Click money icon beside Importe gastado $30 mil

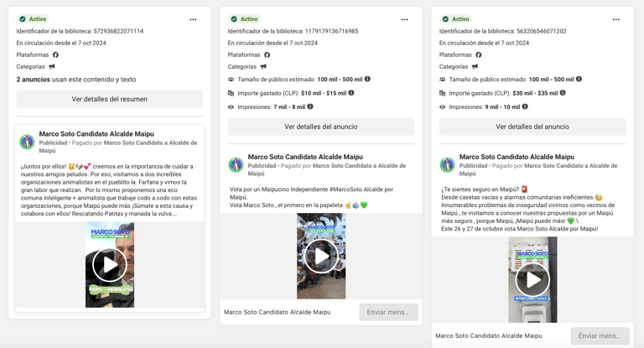(x=443, y=93)
